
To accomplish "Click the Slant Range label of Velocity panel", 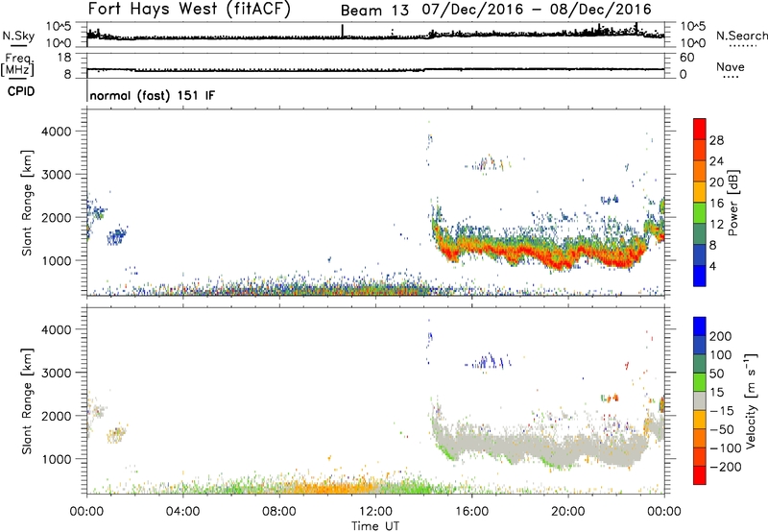I will point(27,400).
